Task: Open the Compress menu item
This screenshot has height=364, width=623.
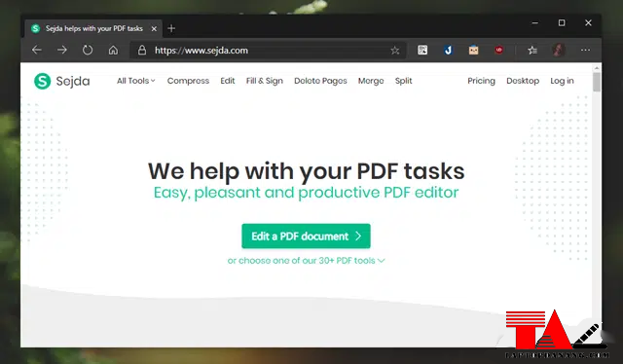Action: pos(188,81)
